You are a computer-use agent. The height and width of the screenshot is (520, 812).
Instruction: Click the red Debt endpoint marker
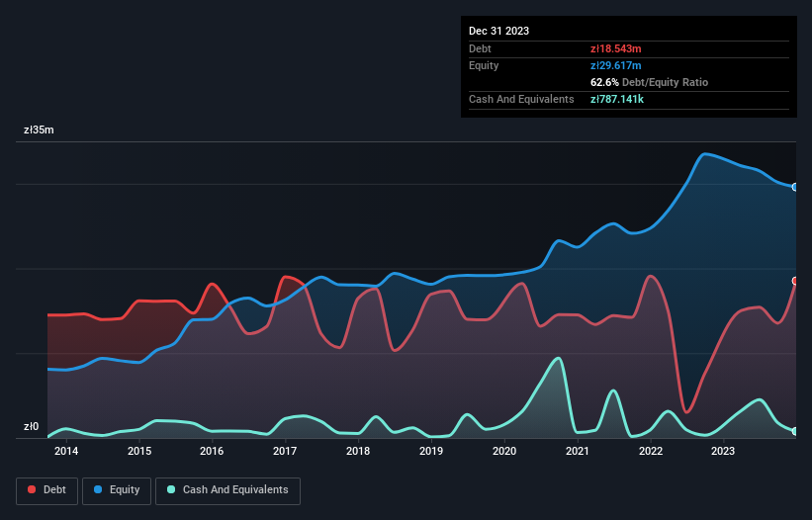[x=794, y=281]
